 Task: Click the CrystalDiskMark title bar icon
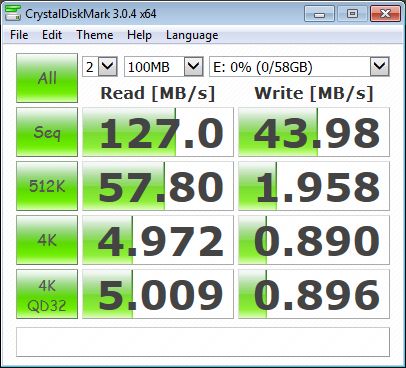coord(14,14)
